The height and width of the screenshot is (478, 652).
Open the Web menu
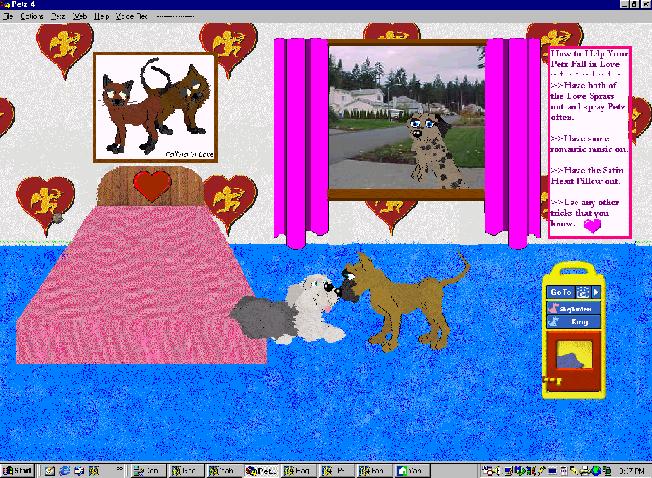pyautogui.click(x=80, y=17)
